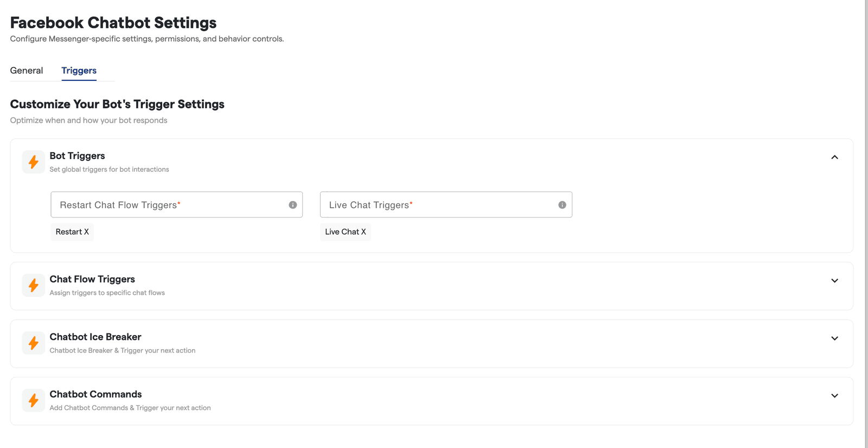Viewport: 868px width, 448px height.
Task: Remove the Live Chat trigger tag
Action: (363, 232)
